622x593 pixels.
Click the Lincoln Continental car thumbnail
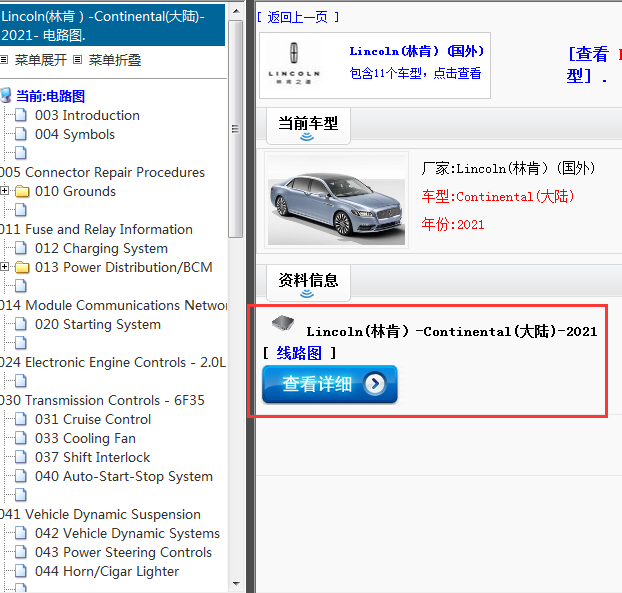[x=336, y=200]
